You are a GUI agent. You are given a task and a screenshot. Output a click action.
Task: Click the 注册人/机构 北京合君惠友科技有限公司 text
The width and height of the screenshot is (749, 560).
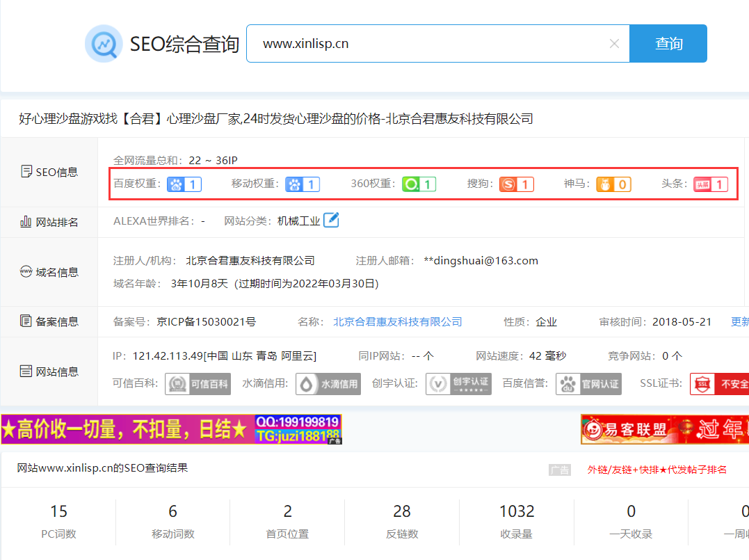(x=250, y=261)
